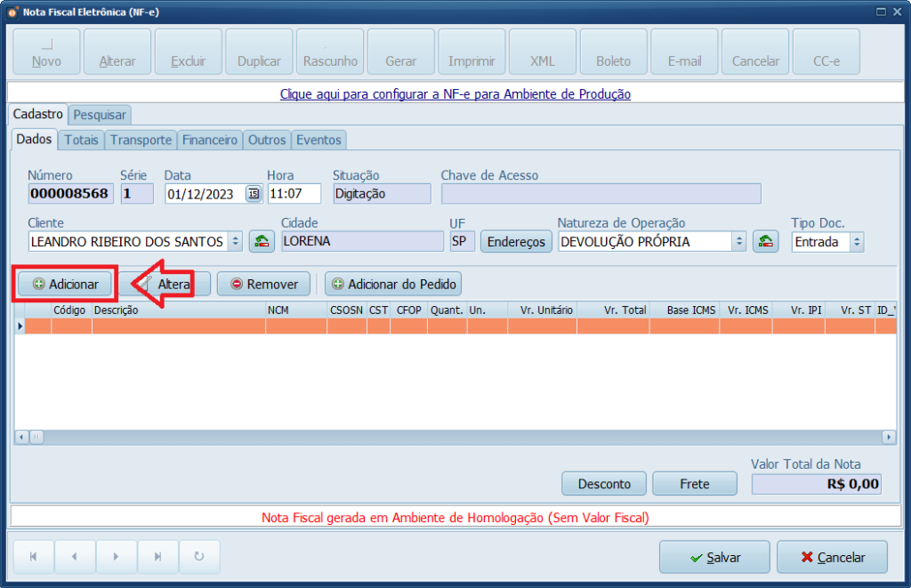This screenshot has height=588, width=911.
Task: Jump to the last record arrow
Action: (x=157, y=557)
